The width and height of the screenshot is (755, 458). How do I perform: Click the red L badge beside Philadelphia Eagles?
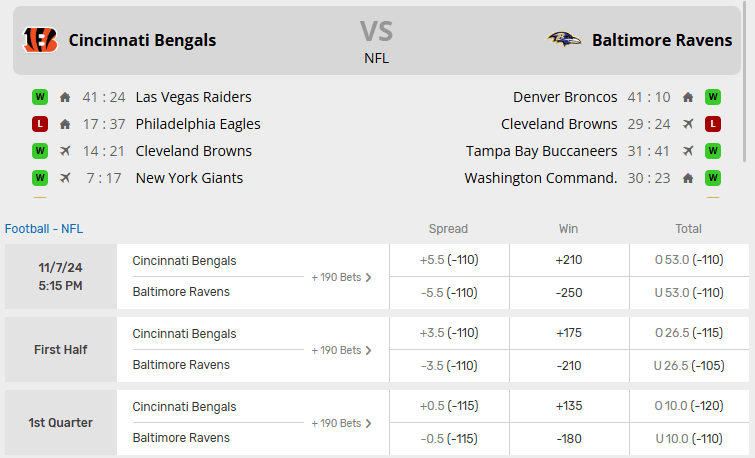[x=40, y=124]
